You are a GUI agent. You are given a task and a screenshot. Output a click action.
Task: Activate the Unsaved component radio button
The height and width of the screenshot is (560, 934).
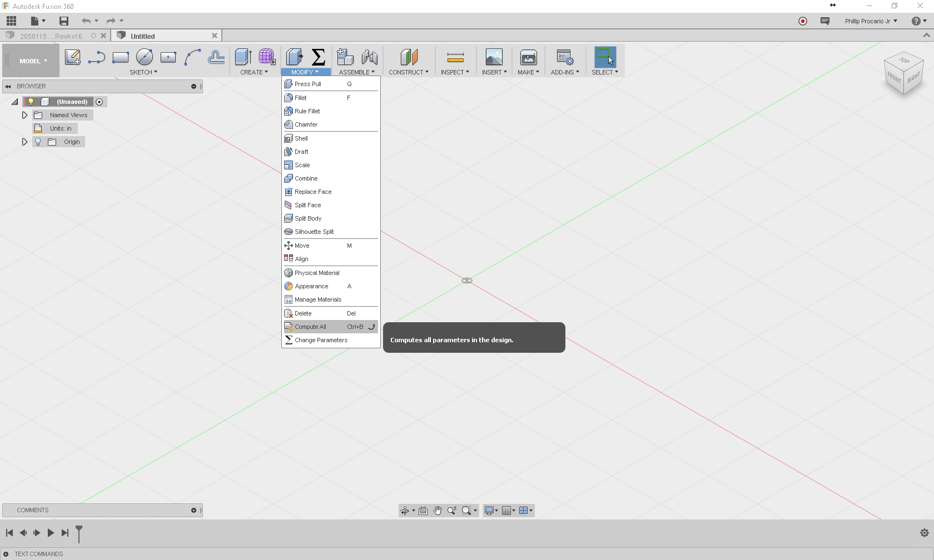(x=100, y=102)
